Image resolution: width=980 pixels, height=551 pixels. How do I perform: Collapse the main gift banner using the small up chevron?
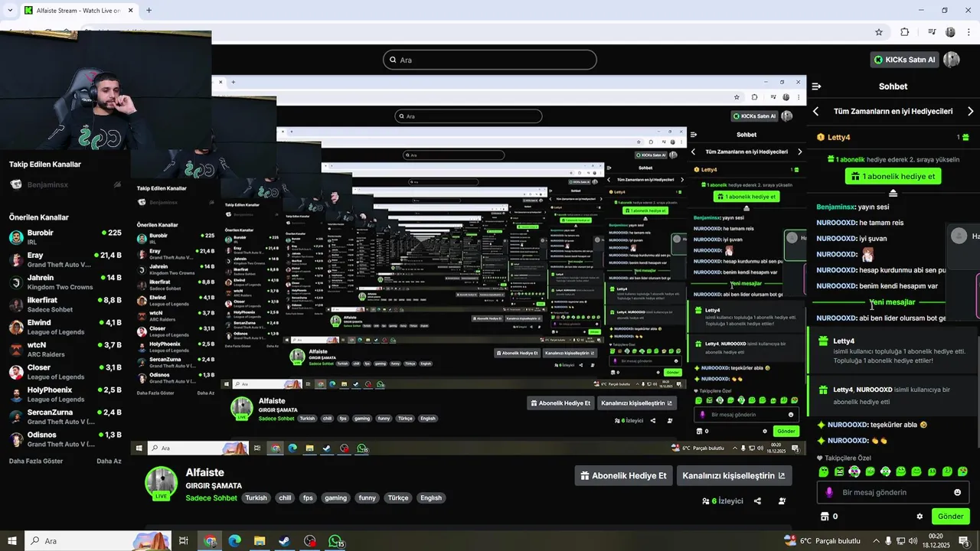(x=893, y=193)
